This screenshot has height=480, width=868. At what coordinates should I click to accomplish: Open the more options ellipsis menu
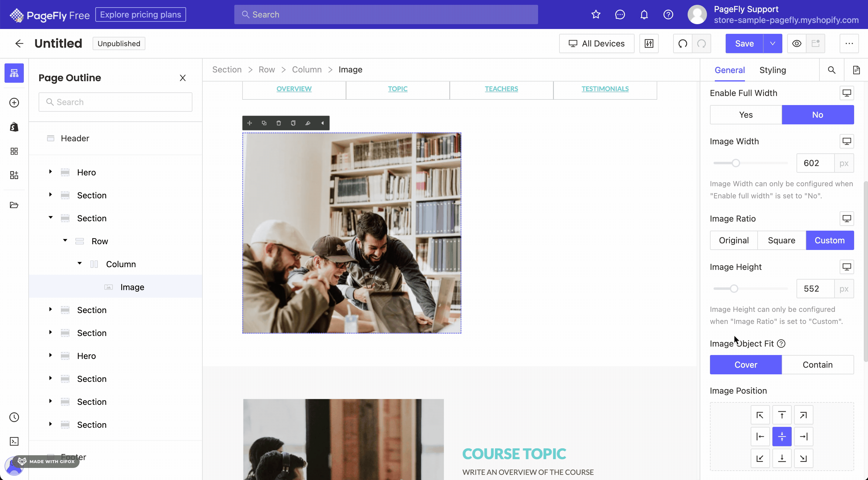849,43
